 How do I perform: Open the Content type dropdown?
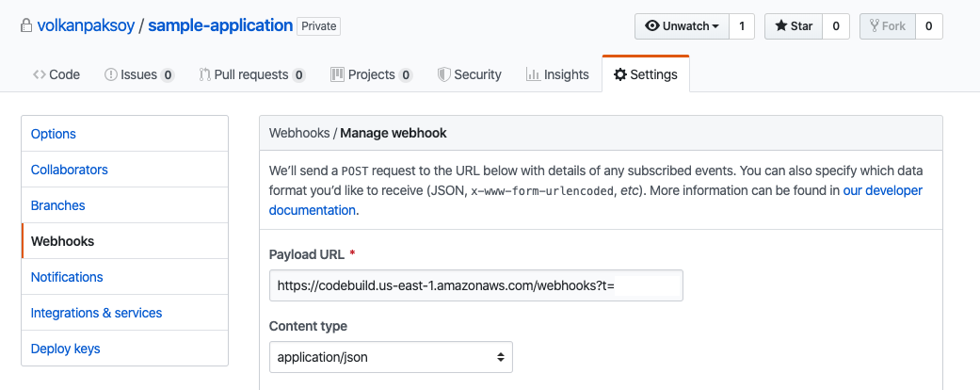click(x=391, y=357)
